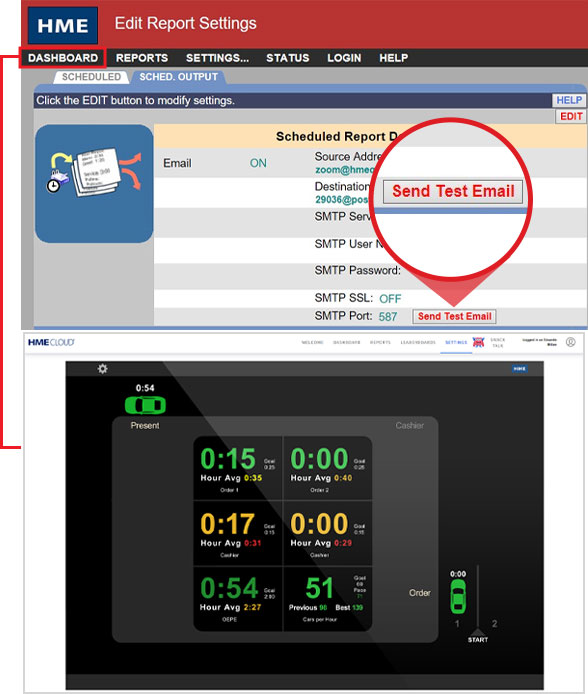Click the Email ON status value

click(x=258, y=163)
